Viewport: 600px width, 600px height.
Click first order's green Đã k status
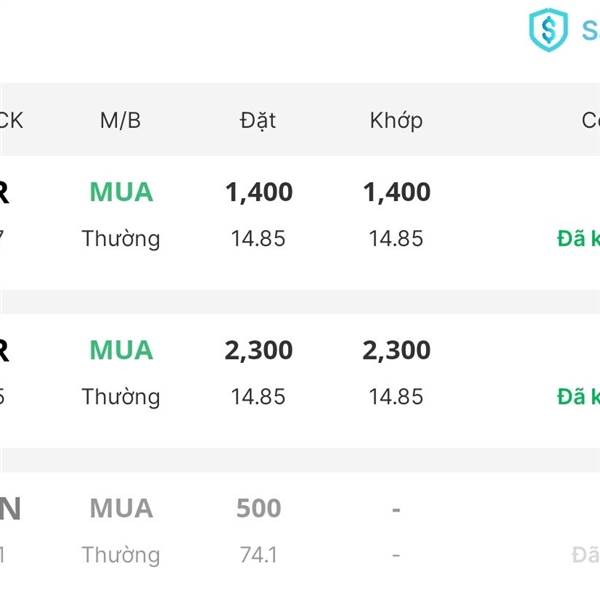tap(578, 239)
